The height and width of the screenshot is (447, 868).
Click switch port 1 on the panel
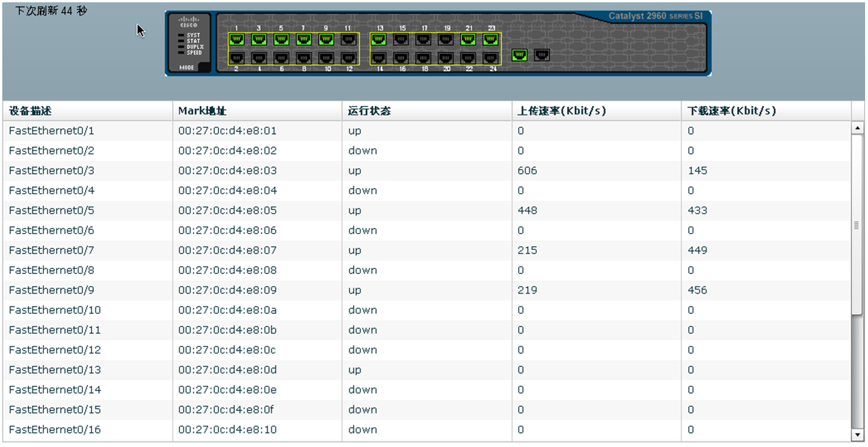tap(236, 39)
